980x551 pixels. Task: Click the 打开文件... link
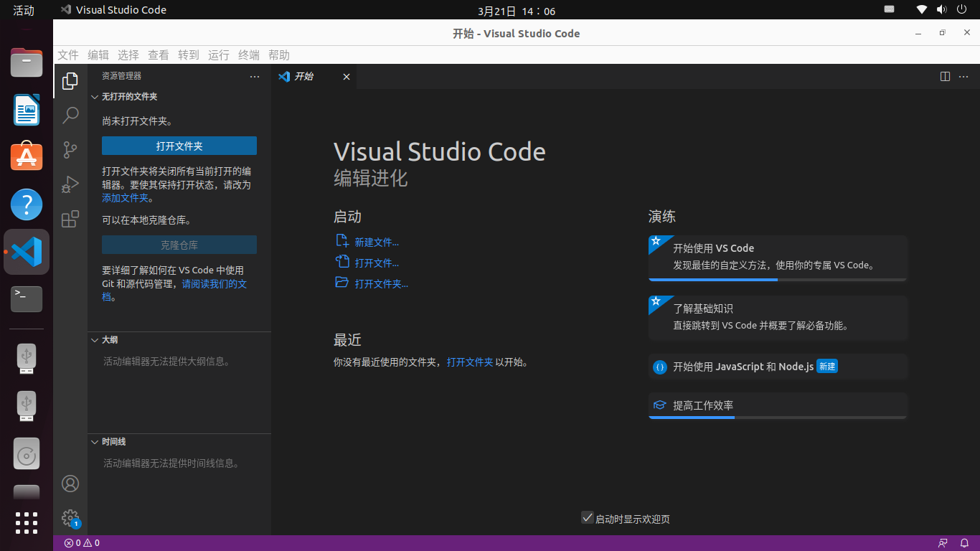[377, 263]
